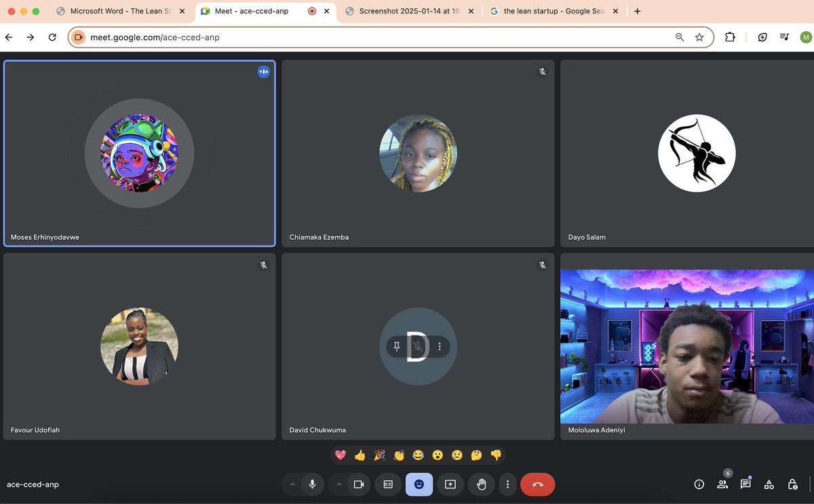The image size is (814, 504).
Task: Expand video settings chevron beside camera
Action: click(339, 484)
